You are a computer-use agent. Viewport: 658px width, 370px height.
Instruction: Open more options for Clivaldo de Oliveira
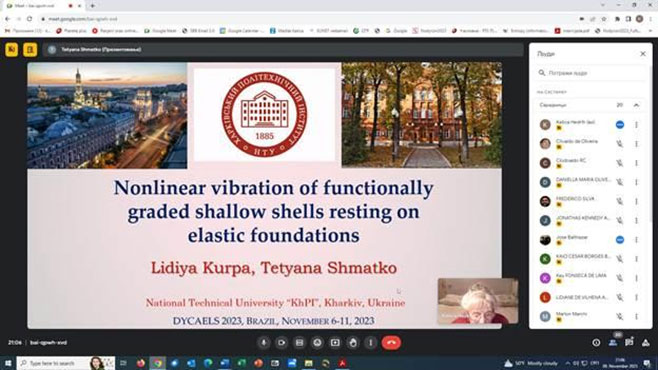click(x=636, y=144)
